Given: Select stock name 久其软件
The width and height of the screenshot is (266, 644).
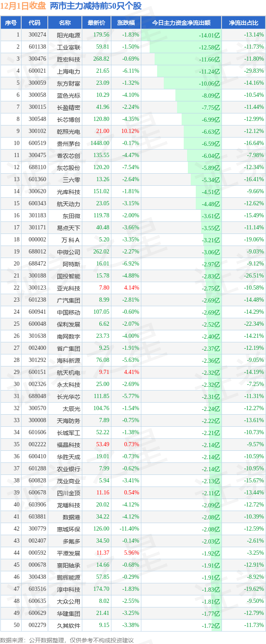Looking at the screenshot, I should coord(69,625).
